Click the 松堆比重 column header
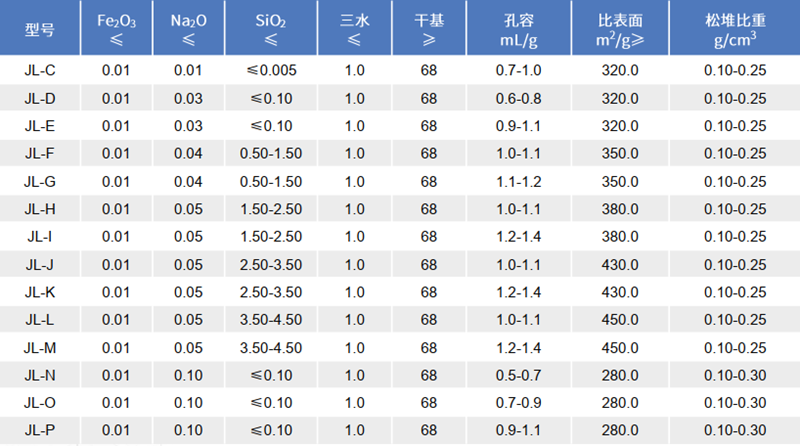This screenshot has height=446, width=800. click(734, 29)
